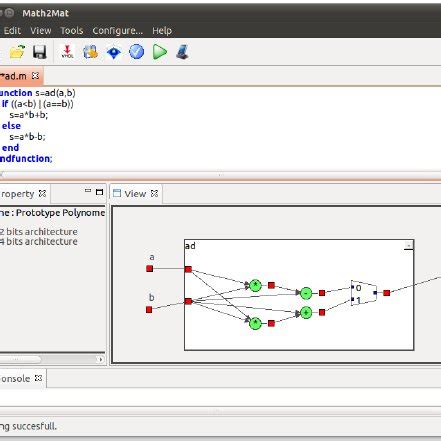
Task: Open the Help menu
Action: tap(162, 31)
